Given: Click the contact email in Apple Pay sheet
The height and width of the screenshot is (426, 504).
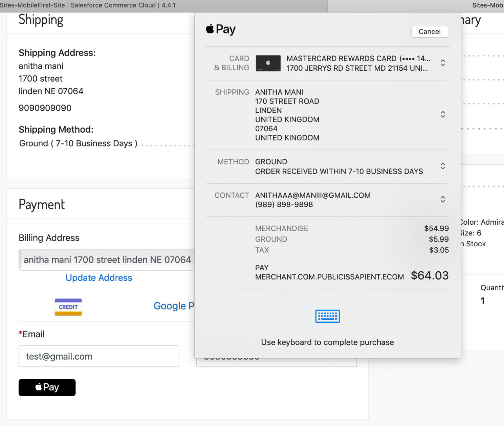Looking at the screenshot, I should click(x=313, y=195).
